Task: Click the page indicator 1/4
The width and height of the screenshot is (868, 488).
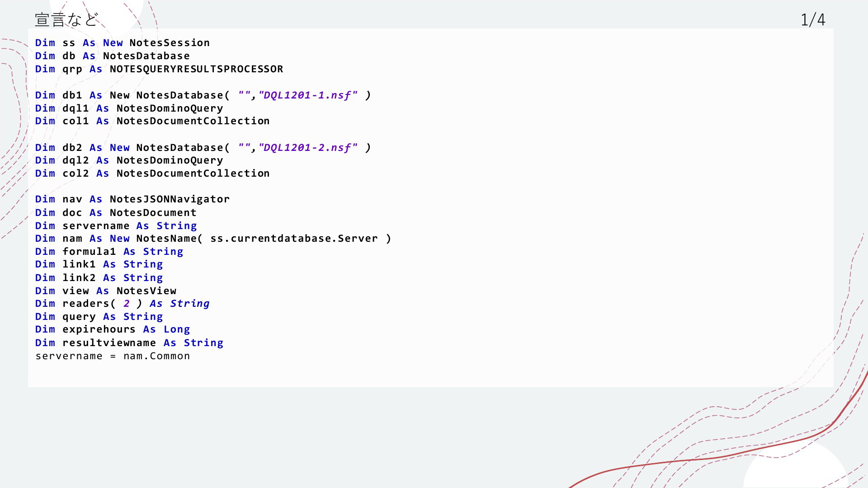Action: click(813, 20)
